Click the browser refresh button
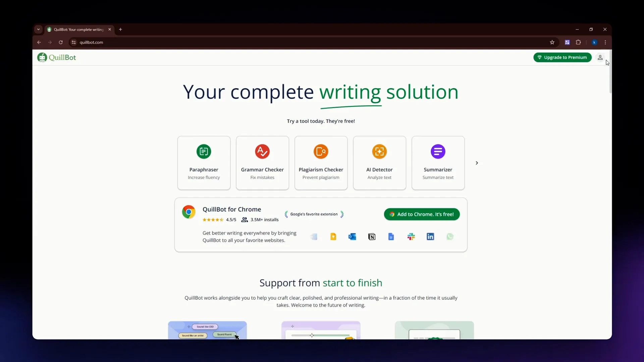The image size is (644, 362). tap(61, 42)
